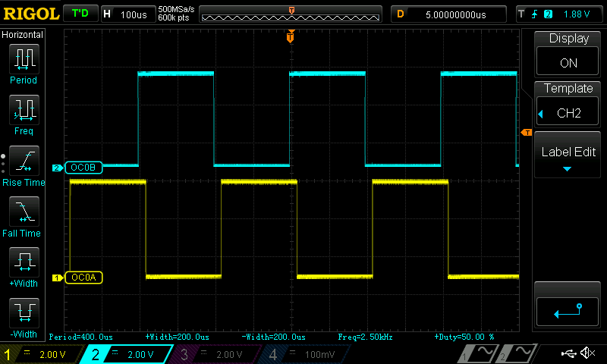This screenshot has width=607, height=364.
Task: Click the Freq=2.50kHz measurement
Action: [x=365, y=337]
